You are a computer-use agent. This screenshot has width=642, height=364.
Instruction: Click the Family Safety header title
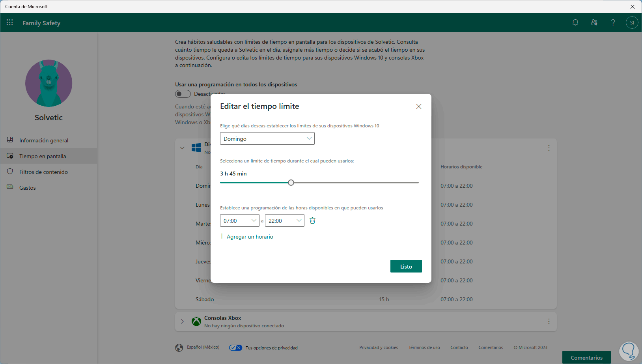click(41, 23)
